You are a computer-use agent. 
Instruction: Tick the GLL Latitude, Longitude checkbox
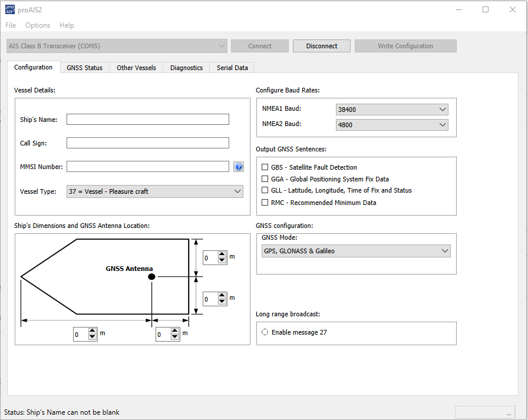(x=265, y=190)
